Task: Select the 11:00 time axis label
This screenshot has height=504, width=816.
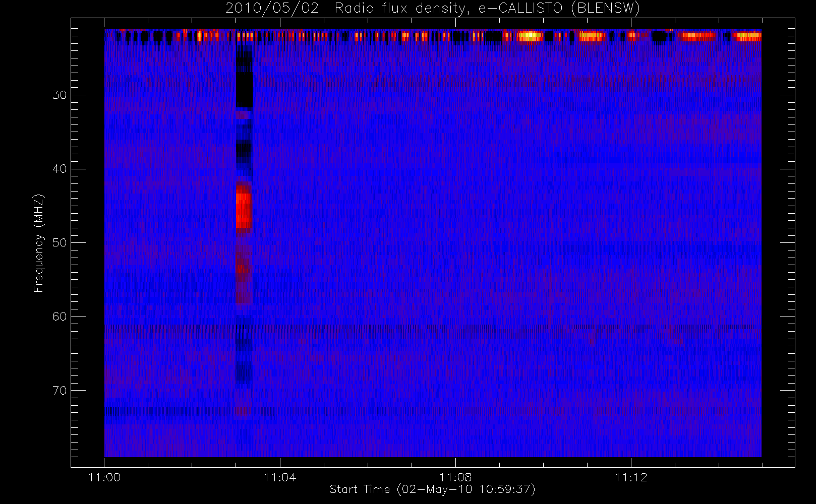Action: point(104,477)
